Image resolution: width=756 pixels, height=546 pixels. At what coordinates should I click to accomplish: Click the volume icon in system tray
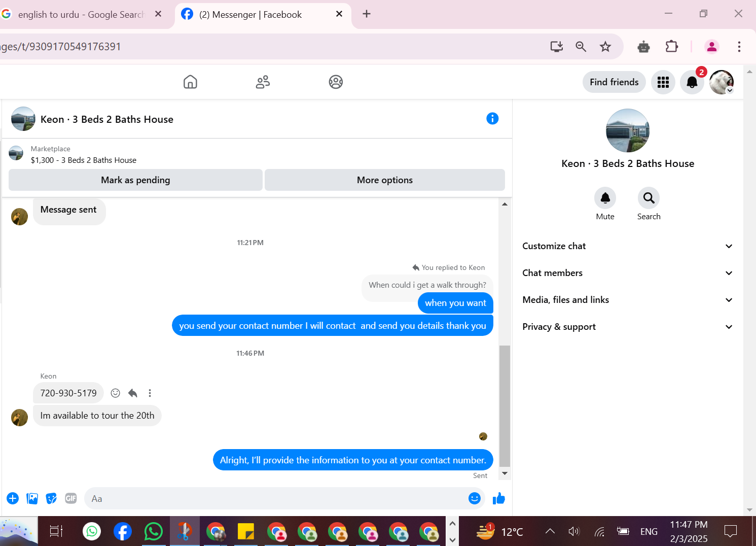point(574,531)
